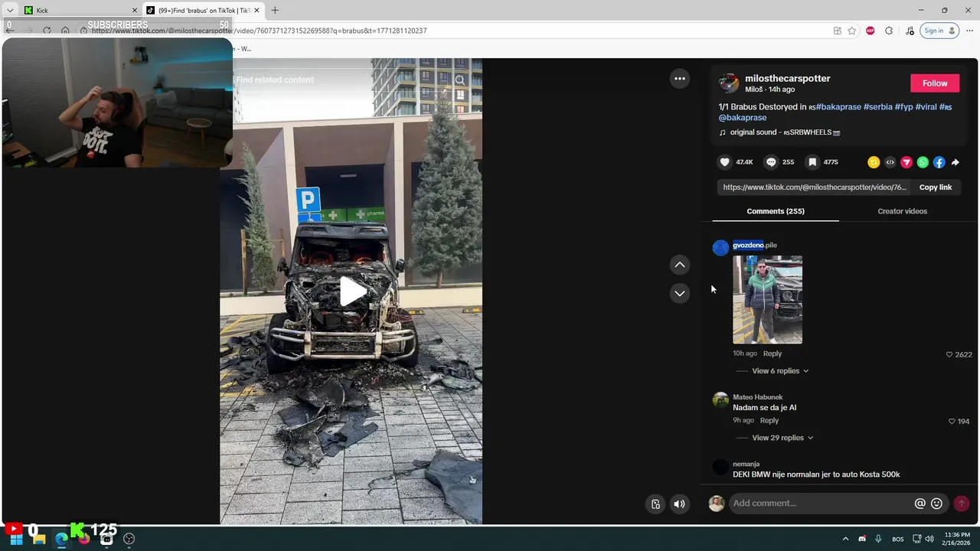Open the clock showing 11:36 PM
This screenshot has width=980, height=551.
[958, 539]
